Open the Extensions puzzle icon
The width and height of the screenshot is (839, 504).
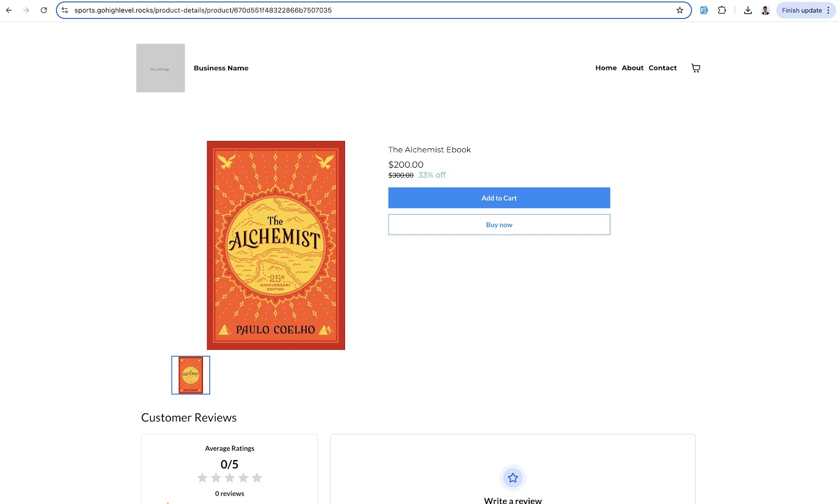coord(722,10)
